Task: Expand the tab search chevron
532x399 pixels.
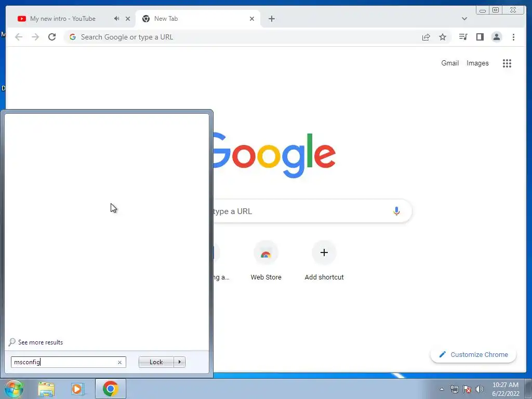Action: (464, 19)
